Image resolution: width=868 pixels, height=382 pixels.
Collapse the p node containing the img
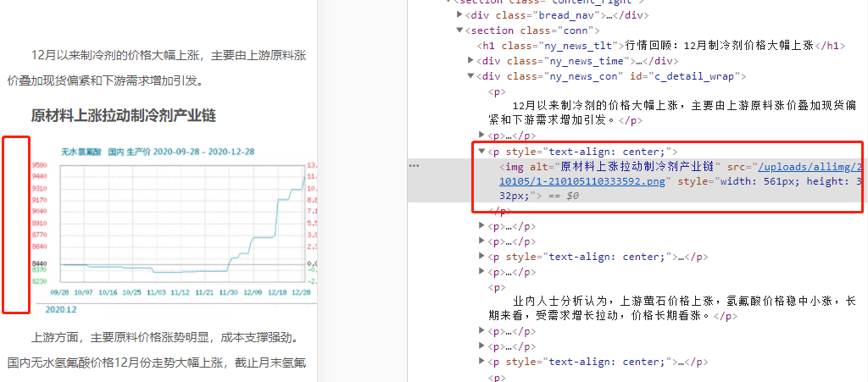482,152
